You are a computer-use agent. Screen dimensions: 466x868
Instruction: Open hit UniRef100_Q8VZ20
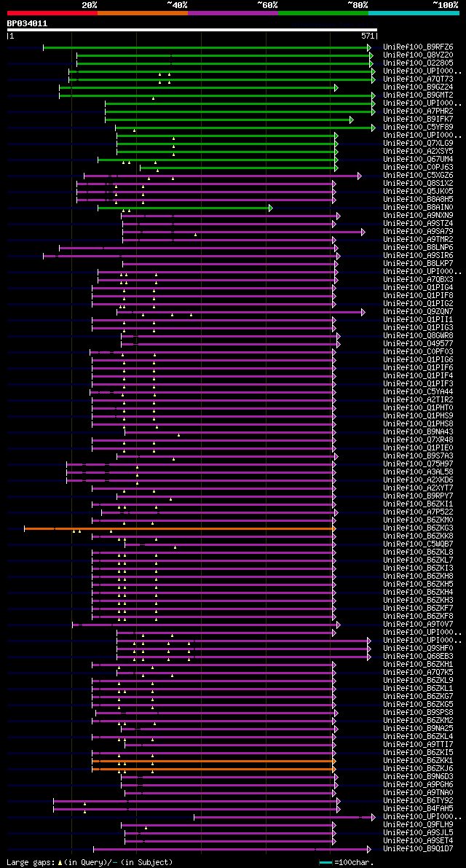tap(418, 55)
